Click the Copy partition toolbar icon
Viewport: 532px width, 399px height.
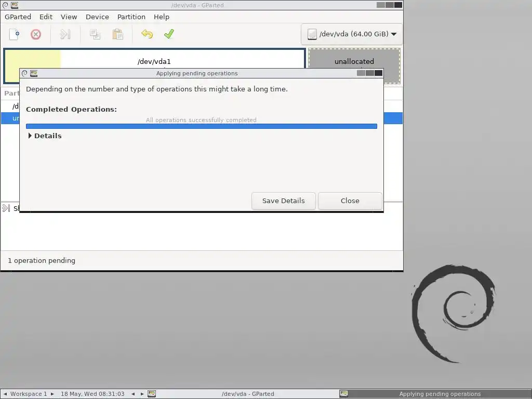pos(95,34)
